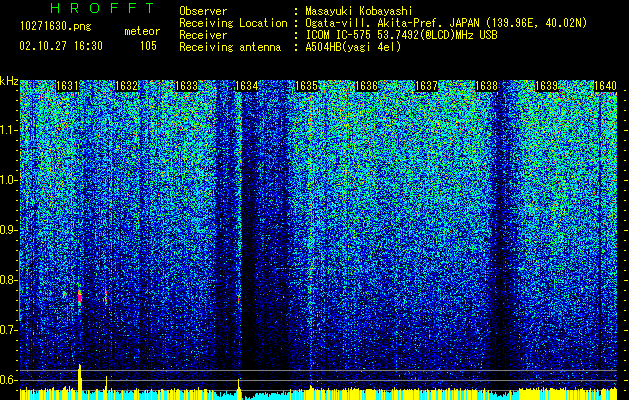Click the date stamp 02.10.27 16:30
This screenshot has width=629, height=400.
[61, 46]
